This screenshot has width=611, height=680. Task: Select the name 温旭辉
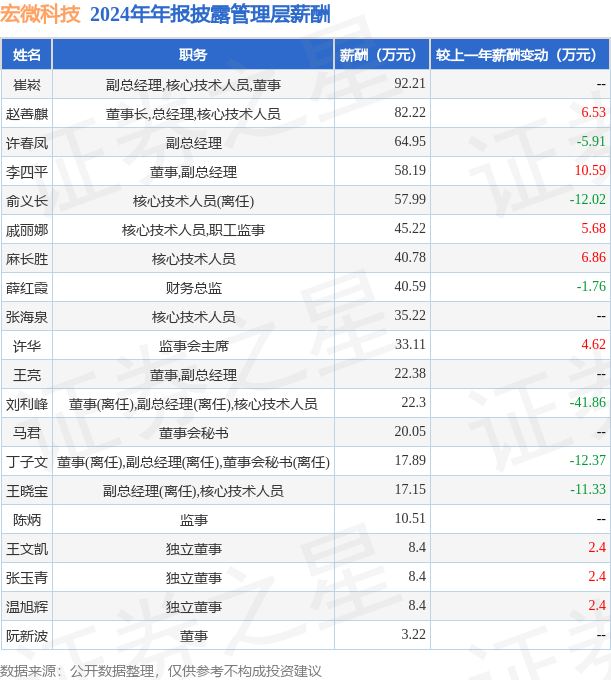[26, 607]
